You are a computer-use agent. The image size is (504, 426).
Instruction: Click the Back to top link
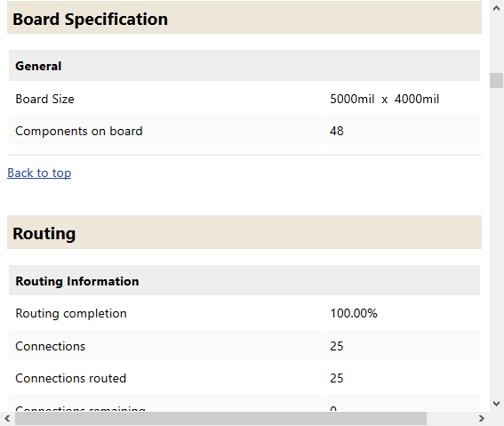coord(39,173)
